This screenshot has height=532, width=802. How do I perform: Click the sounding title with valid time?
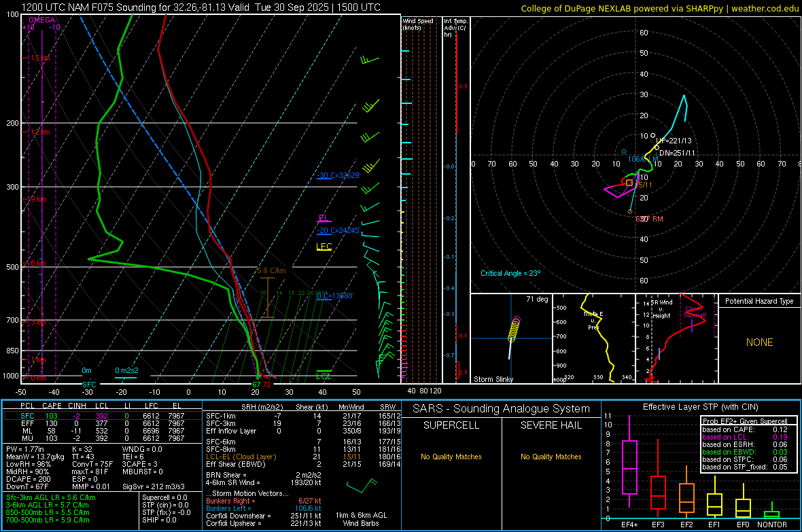pos(201,7)
